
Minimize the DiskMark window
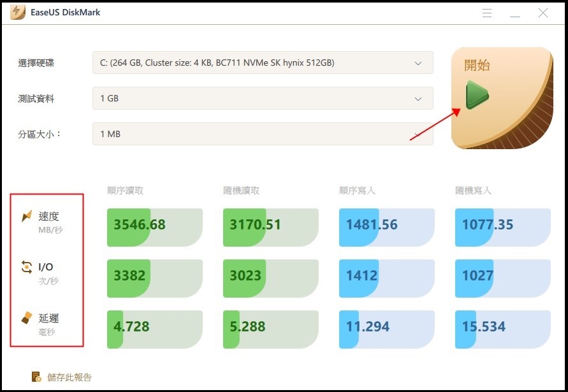pos(515,13)
